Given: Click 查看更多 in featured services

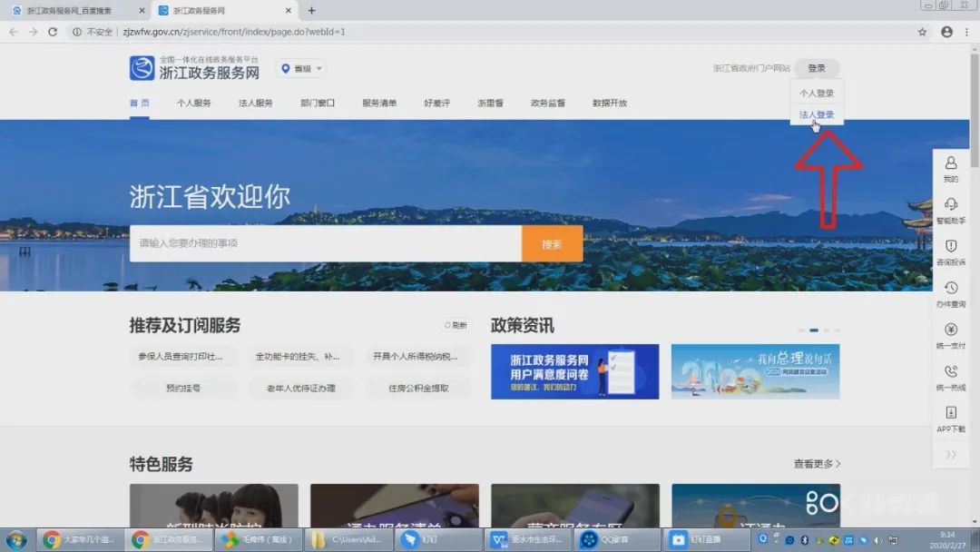Looking at the screenshot, I should click(x=817, y=464).
